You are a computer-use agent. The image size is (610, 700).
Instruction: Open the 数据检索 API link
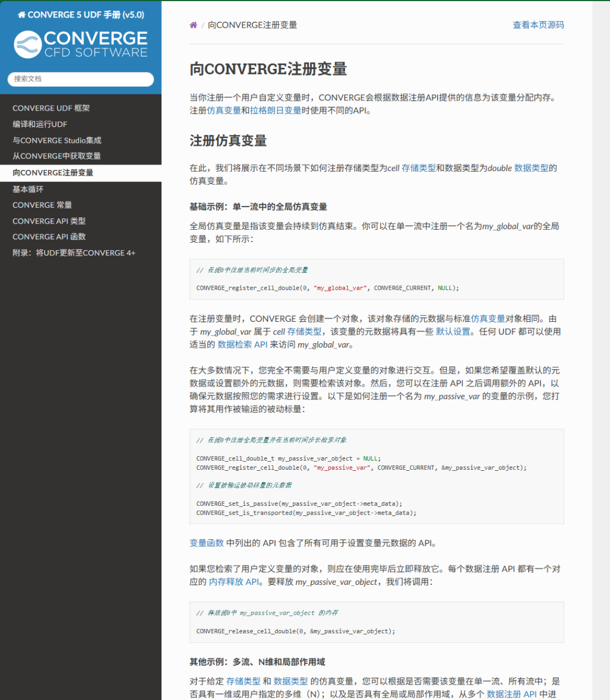pyautogui.click(x=242, y=345)
